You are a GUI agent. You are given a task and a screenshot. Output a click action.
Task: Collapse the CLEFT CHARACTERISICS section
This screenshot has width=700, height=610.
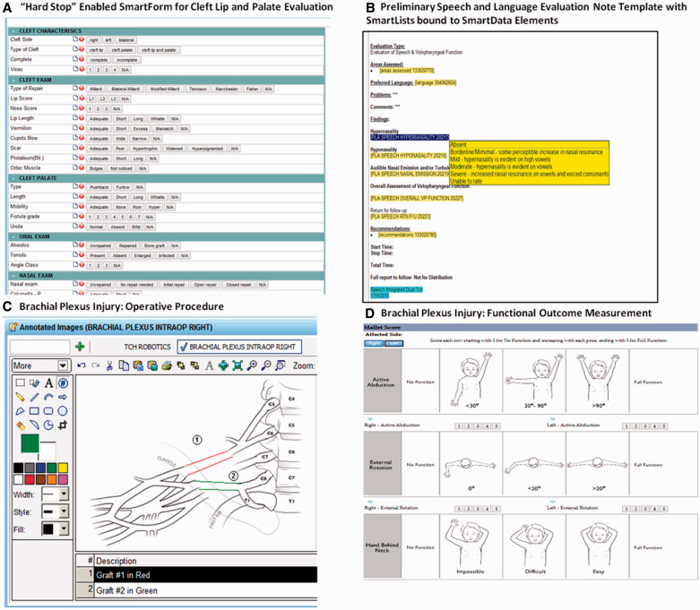coord(14,30)
